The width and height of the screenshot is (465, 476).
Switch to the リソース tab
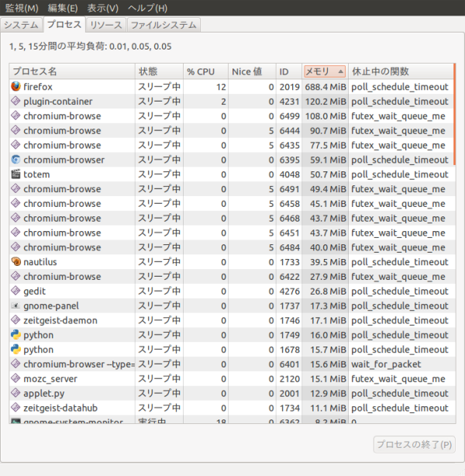105,25
